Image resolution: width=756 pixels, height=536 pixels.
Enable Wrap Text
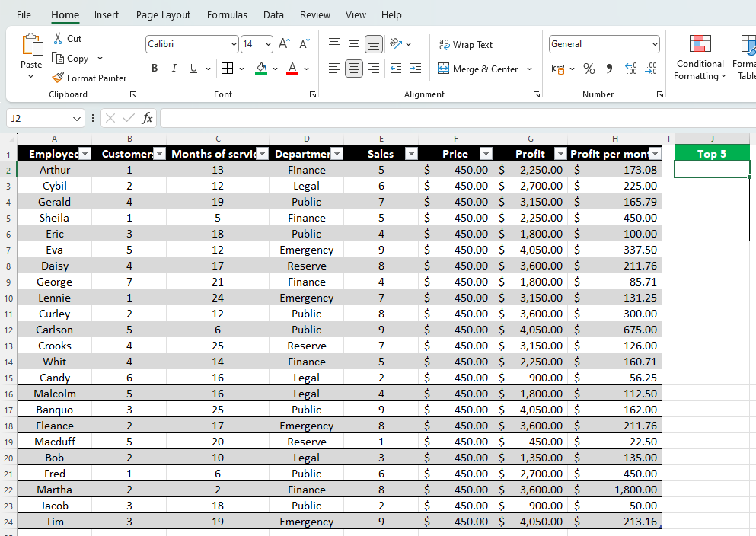pyautogui.click(x=466, y=44)
